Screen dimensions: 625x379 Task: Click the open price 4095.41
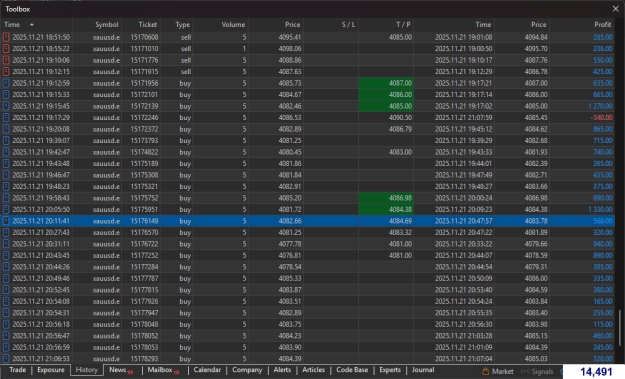[290, 37]
